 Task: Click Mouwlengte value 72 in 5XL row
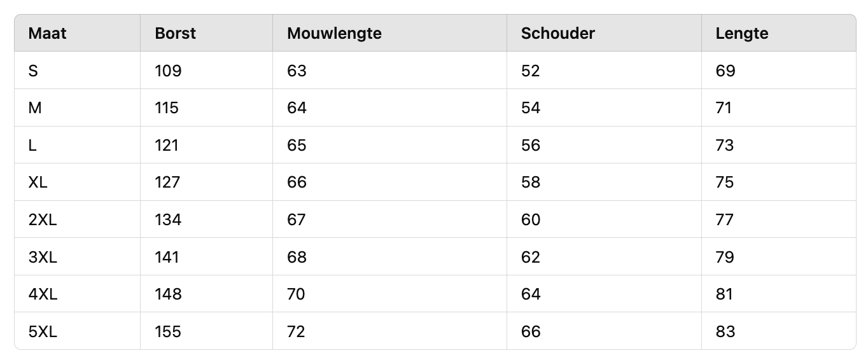(296, 332)
